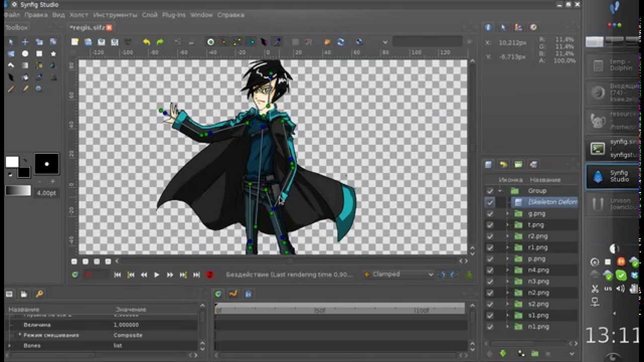Viewport: 644px width, 362px height.
Task: Expand the g.png layer
Action: pos(507,214)
